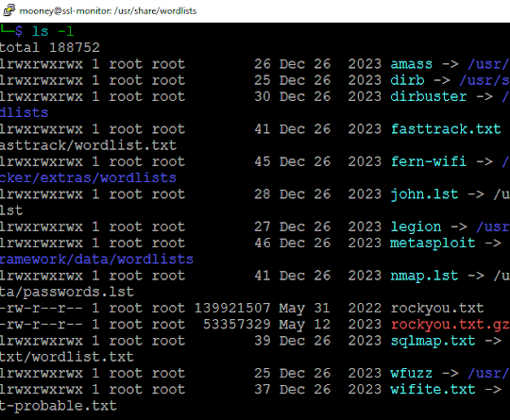510x420 pixels.
Task: Select the 'rockyou.txt' file name
Action: click(437, 308)
